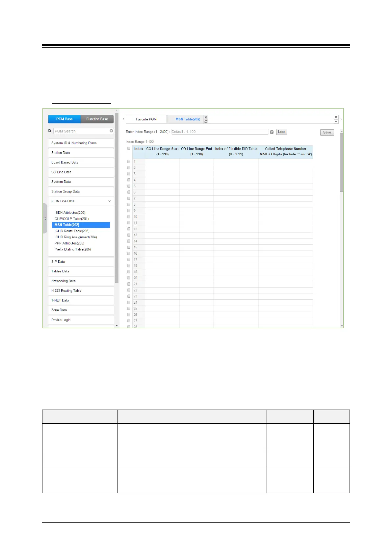Viewport: 392px width, 554px height.
Task: Expand Station Group Data section
Action: pyautogui.click(x=81, y=191)
